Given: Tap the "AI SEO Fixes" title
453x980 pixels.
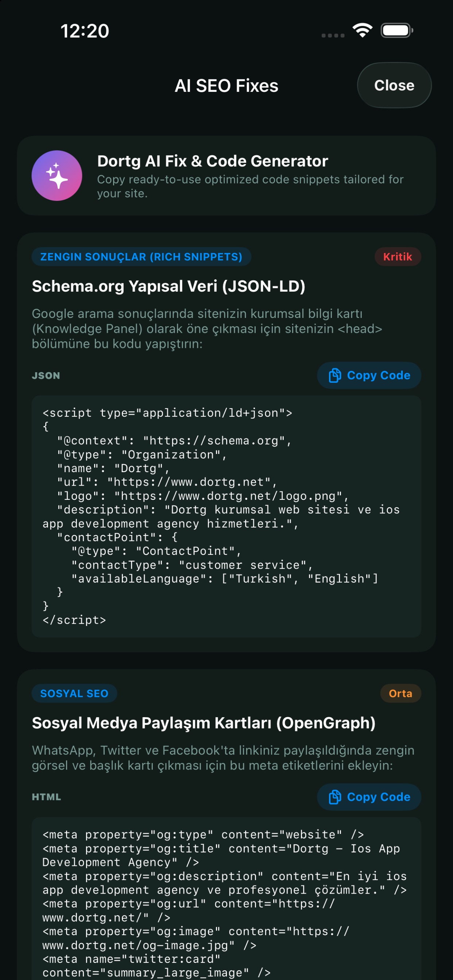Looking at the screenshot, I should point(226,86).
